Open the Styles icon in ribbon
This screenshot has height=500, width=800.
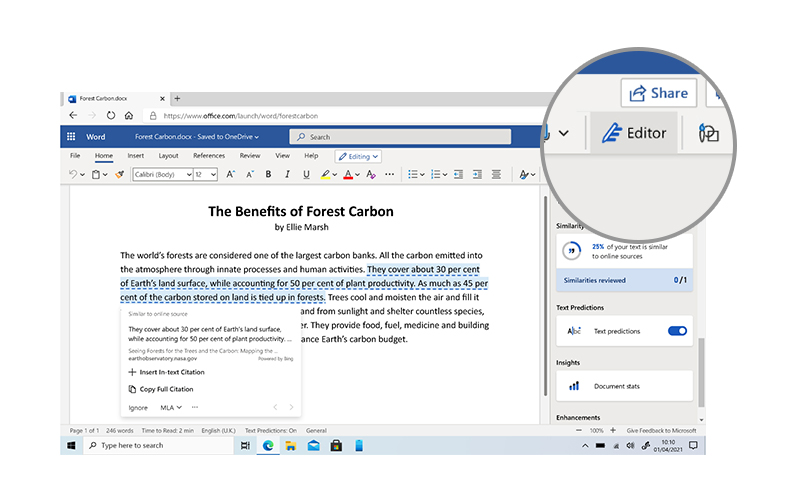point(523,174)
